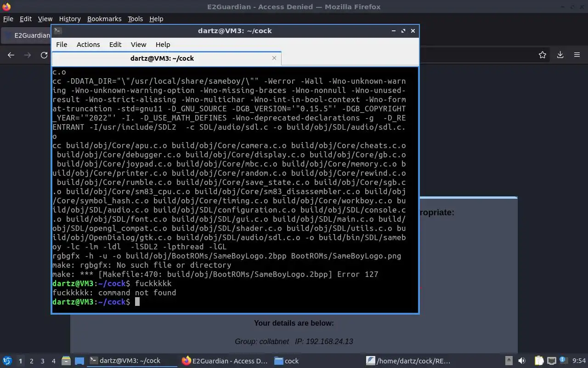Reload the Firefox page
588x368 pixels.
point(44,55)
